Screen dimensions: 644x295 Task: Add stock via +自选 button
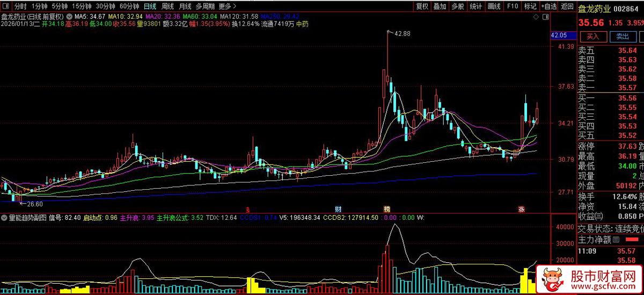click(x=548, y=6)
